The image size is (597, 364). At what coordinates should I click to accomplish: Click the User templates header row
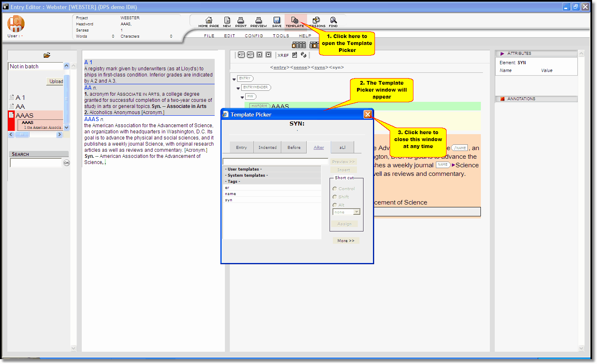pyautogui.click(x=272, y=169)
